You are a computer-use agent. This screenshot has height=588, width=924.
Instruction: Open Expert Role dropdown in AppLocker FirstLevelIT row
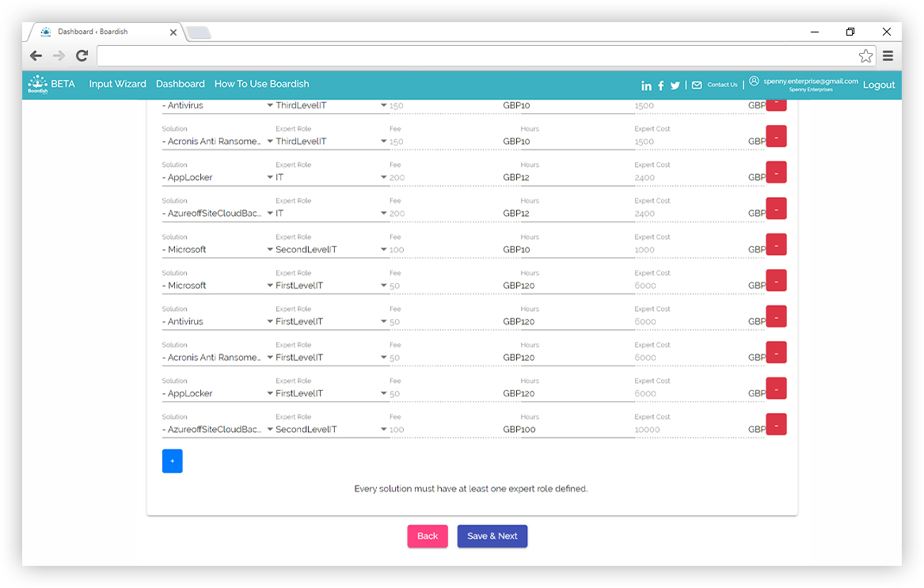(332, 393)
